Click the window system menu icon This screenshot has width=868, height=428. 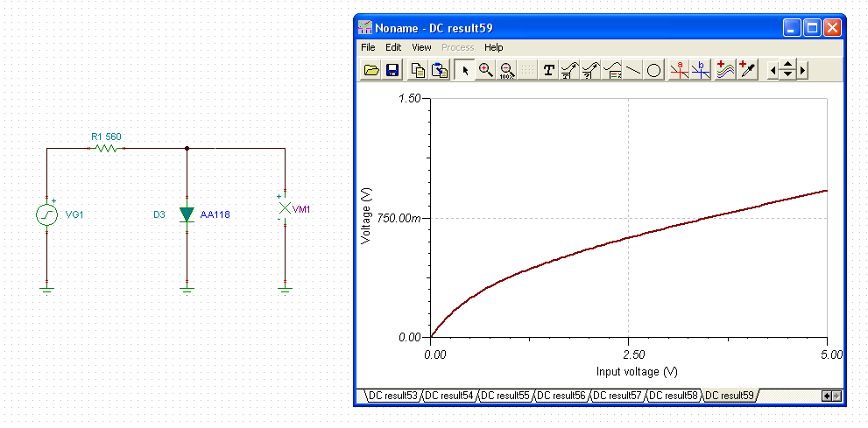(x=364, y=28)
